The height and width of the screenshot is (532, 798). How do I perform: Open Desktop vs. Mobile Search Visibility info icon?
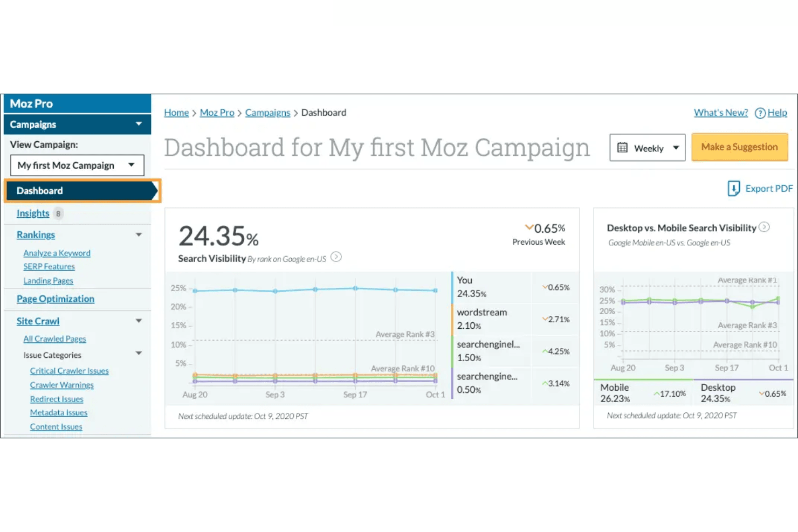coord(764,227)
